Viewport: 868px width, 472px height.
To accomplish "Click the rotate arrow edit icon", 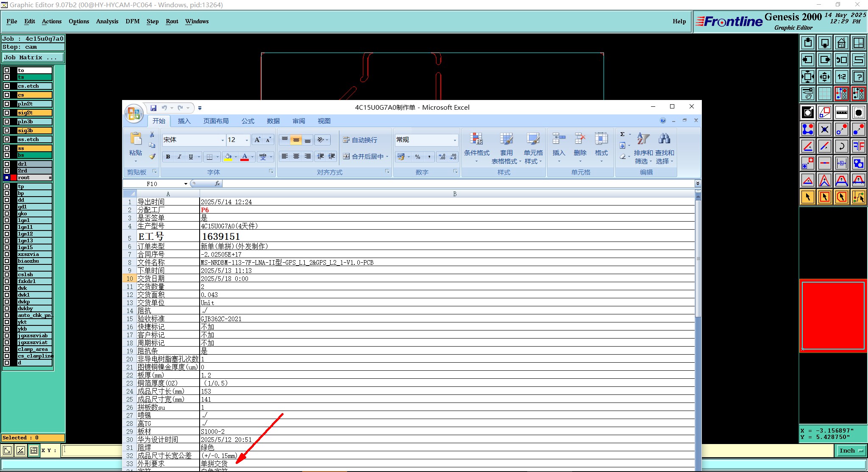I will [841, 147].
